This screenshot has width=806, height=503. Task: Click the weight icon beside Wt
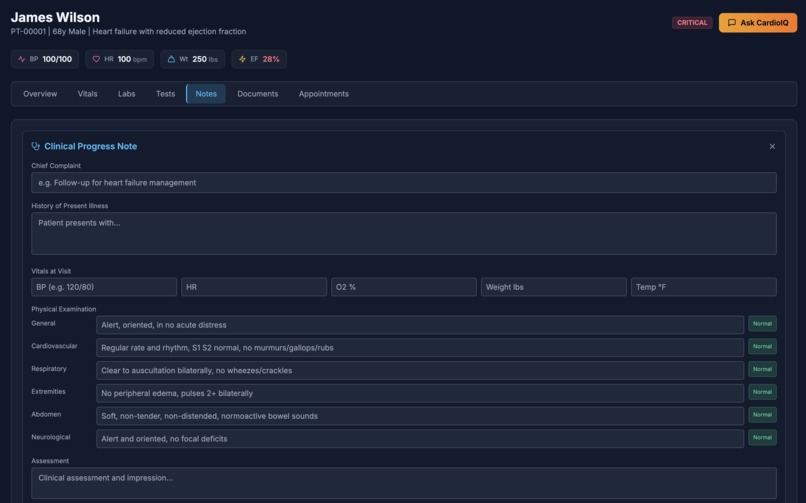(x=171, y=59)
